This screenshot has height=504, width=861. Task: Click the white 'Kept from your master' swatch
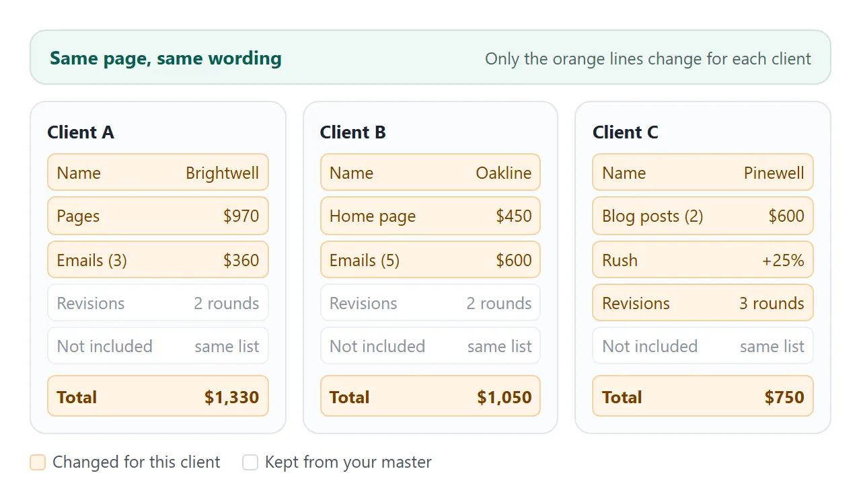click(250, 462)
